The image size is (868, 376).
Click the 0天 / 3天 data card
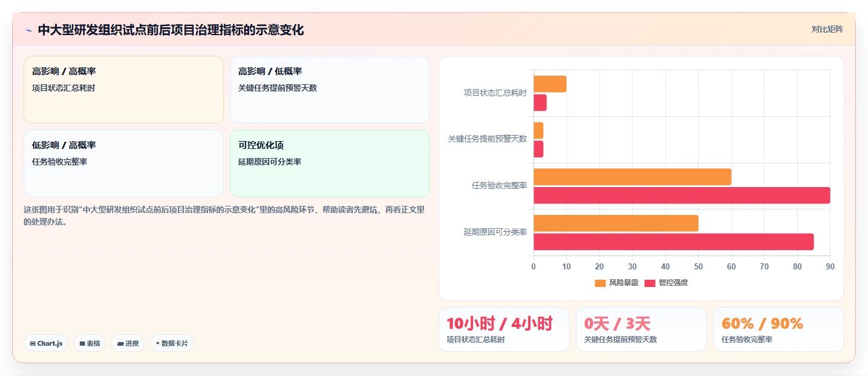click(641, 329)
